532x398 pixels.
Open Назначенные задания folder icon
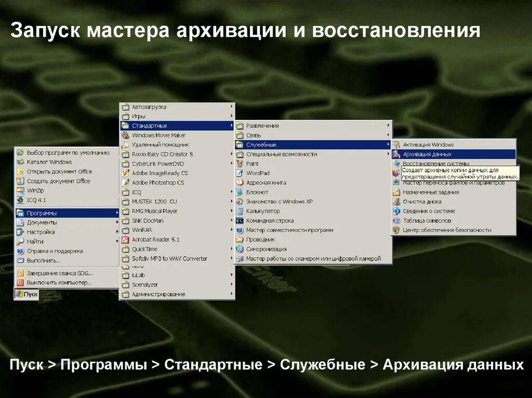396,192
